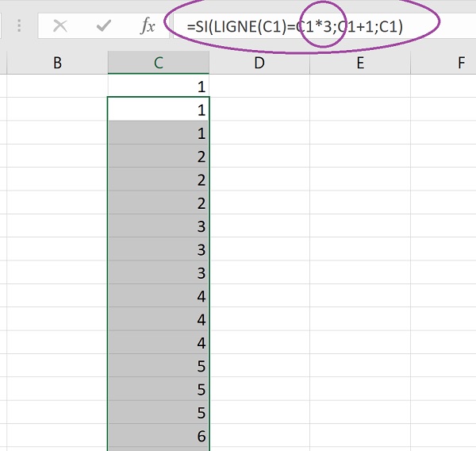Click the white active cell showing 1 in the selection
The height and width of the screenshot is (451, 476).
pos(159,109)
